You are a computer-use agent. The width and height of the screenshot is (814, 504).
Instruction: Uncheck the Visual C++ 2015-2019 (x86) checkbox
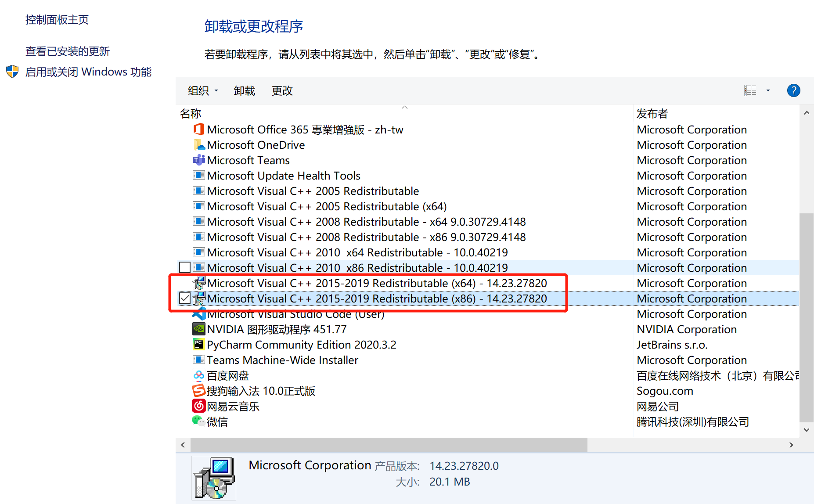click(185, 299)
